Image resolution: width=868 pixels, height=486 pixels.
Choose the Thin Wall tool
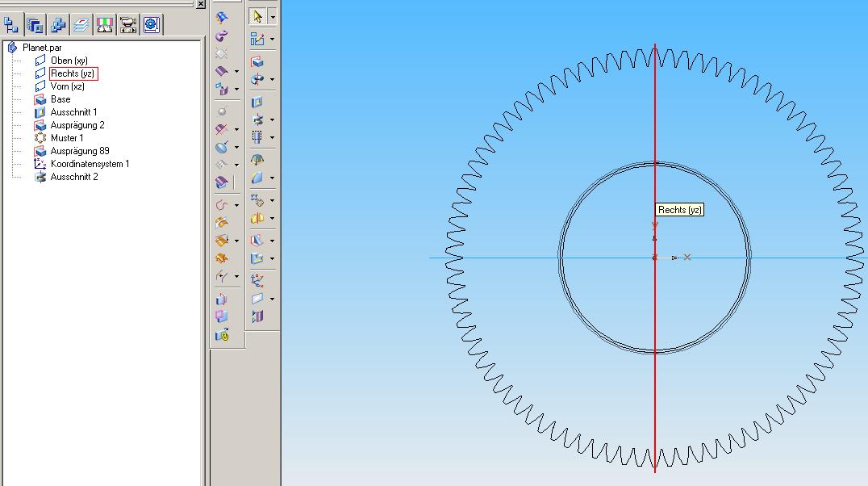coord(257,258)
